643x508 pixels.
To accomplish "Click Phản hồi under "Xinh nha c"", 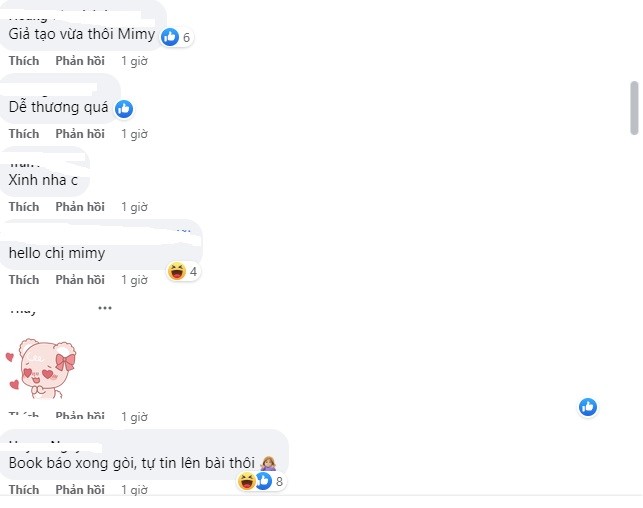I will tap(80, 207).
